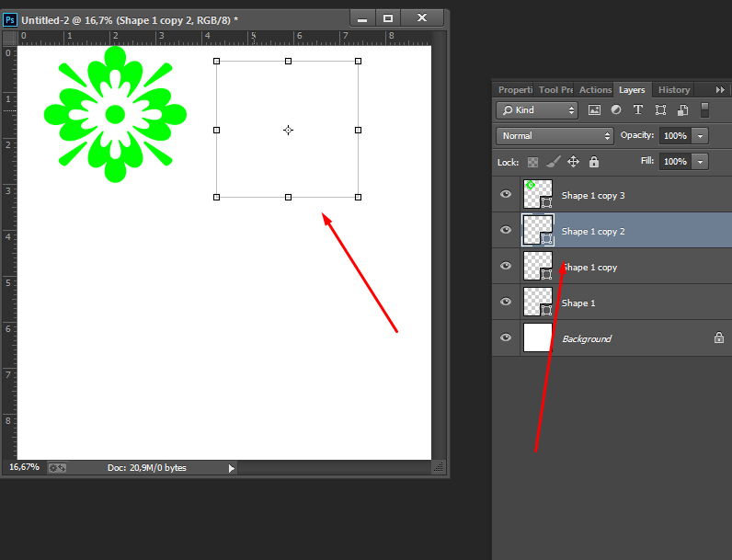The height and width of the screenshot is (560, 732).
Task: Click Shape 1 layer thumbnail
Action: 538,302
